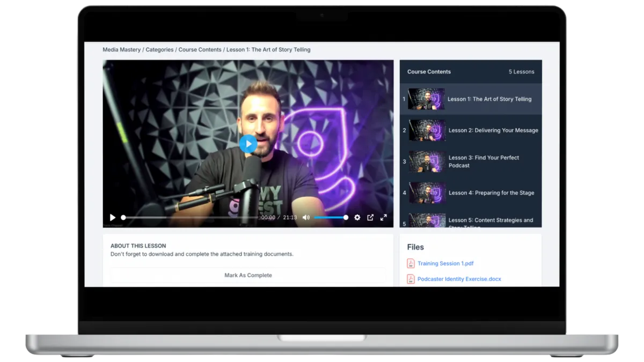644x362 pixels.
Task: Open the Course Contents breadcrumb link
Action: pyautogui.click(x=200, y=50)
